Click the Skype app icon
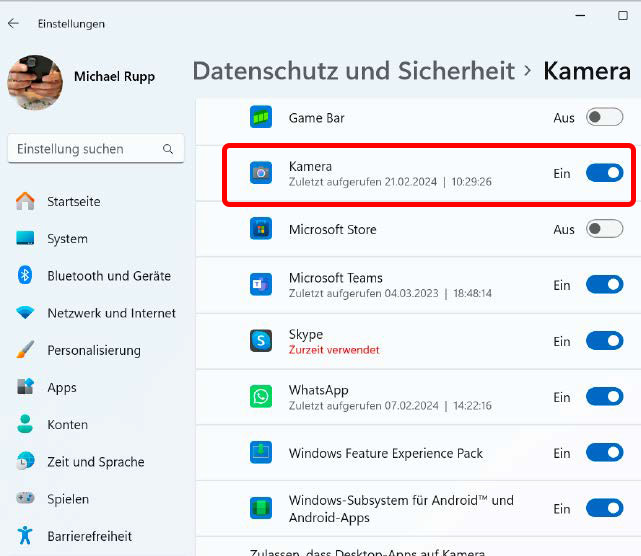Screen dimensions: 641x556 click(261, 341)
